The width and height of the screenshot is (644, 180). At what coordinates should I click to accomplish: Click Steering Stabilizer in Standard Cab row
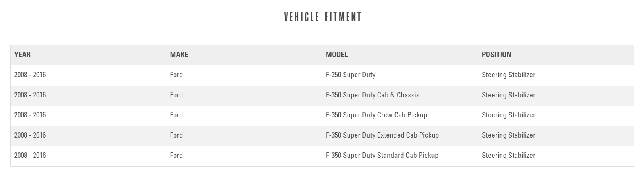click(x=508, y=156)
